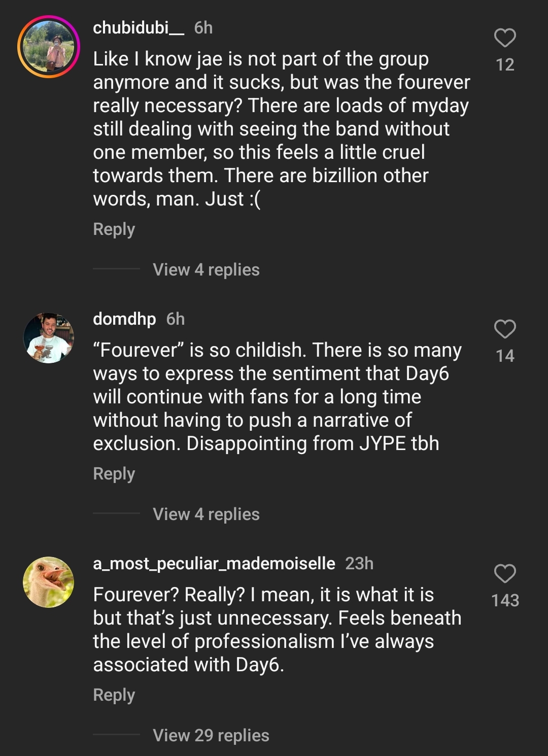Image resolution: width=548 pixels, height=756 pixels.
Task: Tap the 14 likes count
Action: pyautogui.click(x=505, y=356)
